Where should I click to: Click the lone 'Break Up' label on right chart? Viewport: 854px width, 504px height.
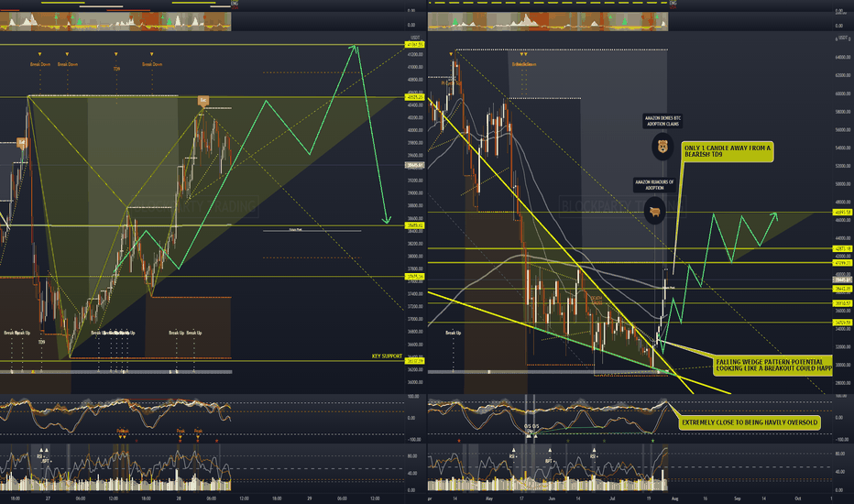454,333
